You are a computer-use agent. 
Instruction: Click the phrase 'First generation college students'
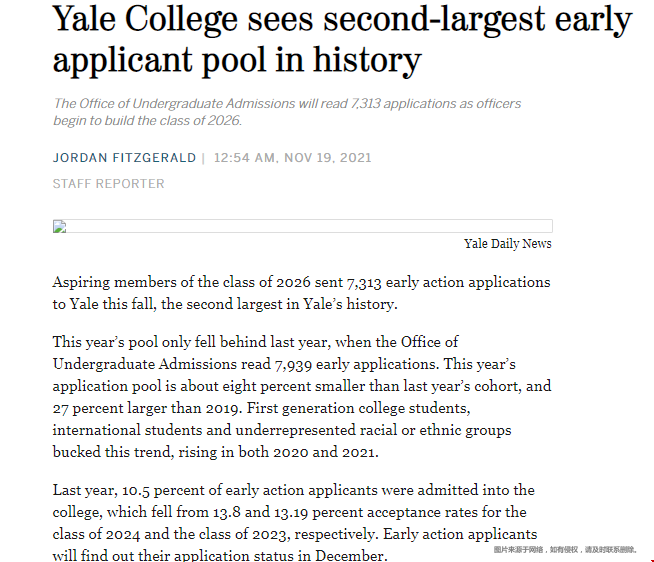point(358,408)
